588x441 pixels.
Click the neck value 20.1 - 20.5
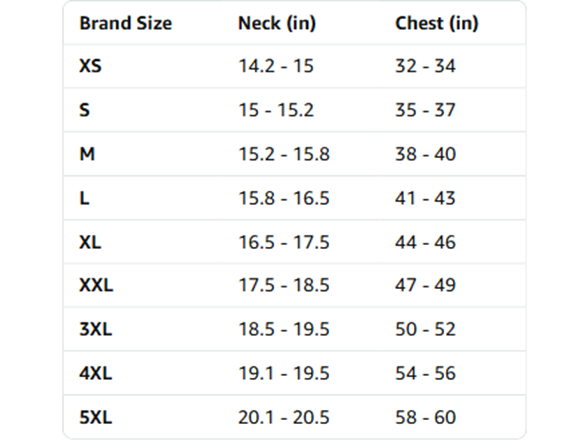pos(284,417)
